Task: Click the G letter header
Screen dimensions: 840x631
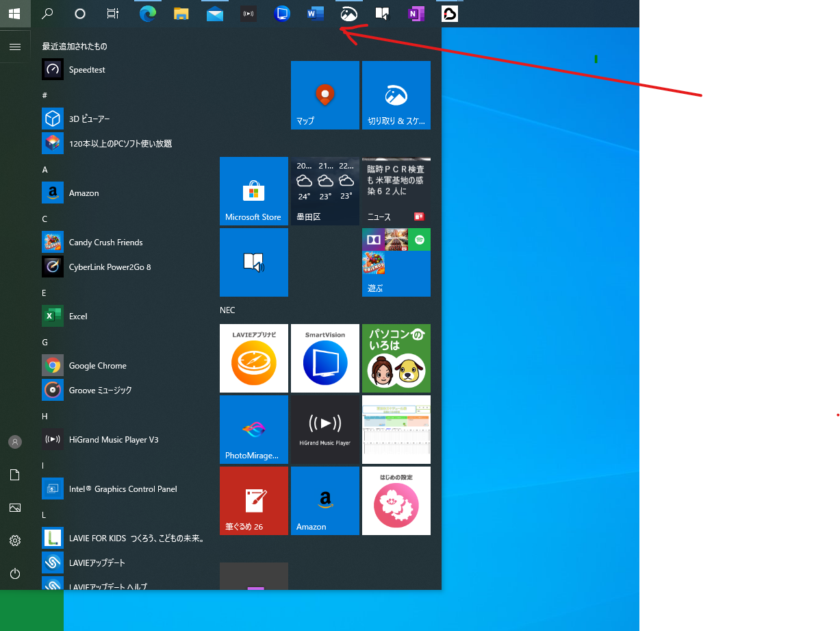Action: click(44, 342)
